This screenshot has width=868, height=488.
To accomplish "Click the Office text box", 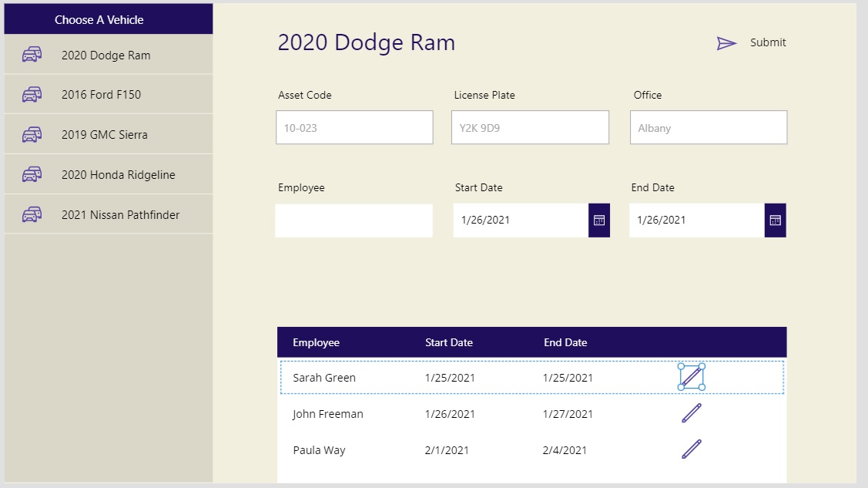I will (708, 126).
